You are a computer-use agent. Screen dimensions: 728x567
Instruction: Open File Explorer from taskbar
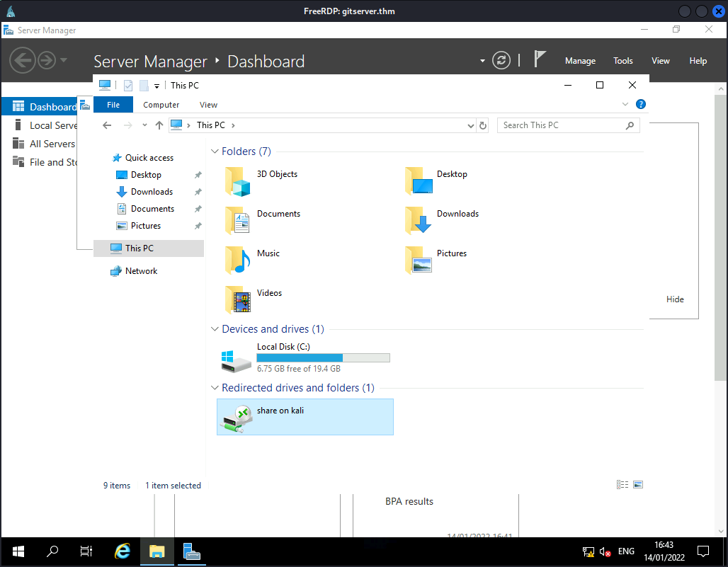pos(157,551)
